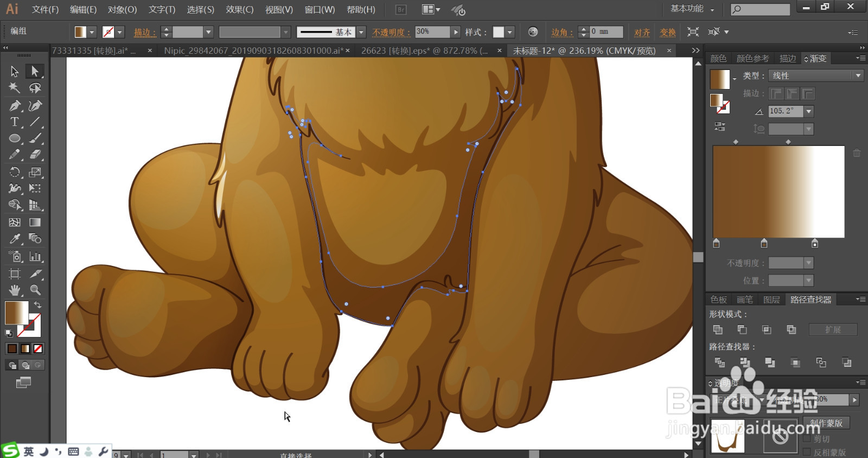Viewport: 868px width, 458px height.
Task: Select the Paintbrush tool
Action: point(35,138)
